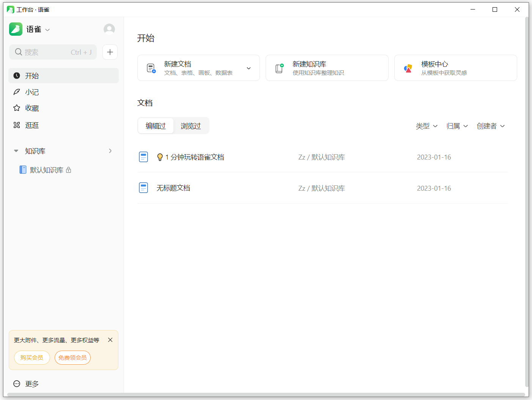532x400 pixels.
Task: Open document titled 无标题文档
Action: pyautogui.click(x=173, y=188)
